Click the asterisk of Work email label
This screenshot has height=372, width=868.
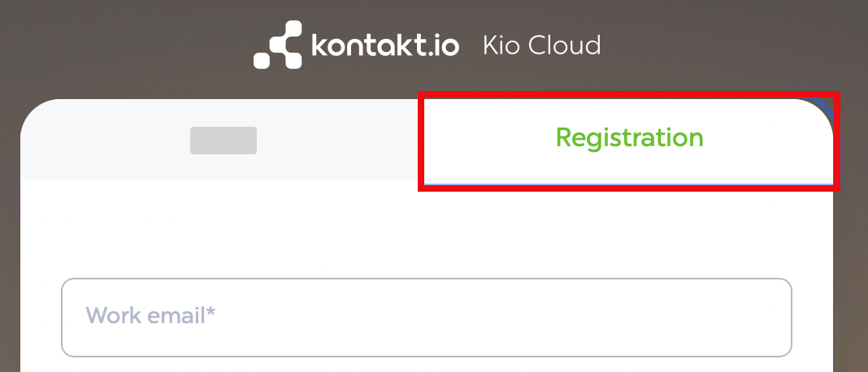(211, 312)
